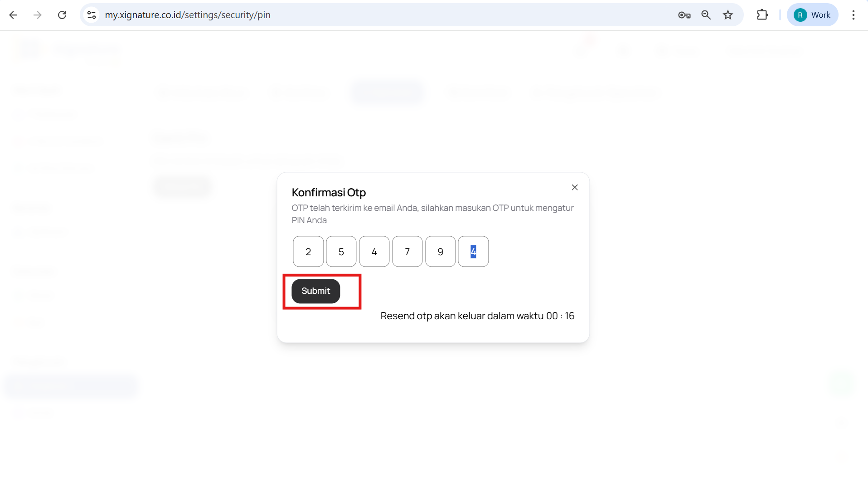Open the saved passwords key icon
Image resolution: width=868 pixels, height=482 pixels.
pyautogui.click(x=684, y=15)
